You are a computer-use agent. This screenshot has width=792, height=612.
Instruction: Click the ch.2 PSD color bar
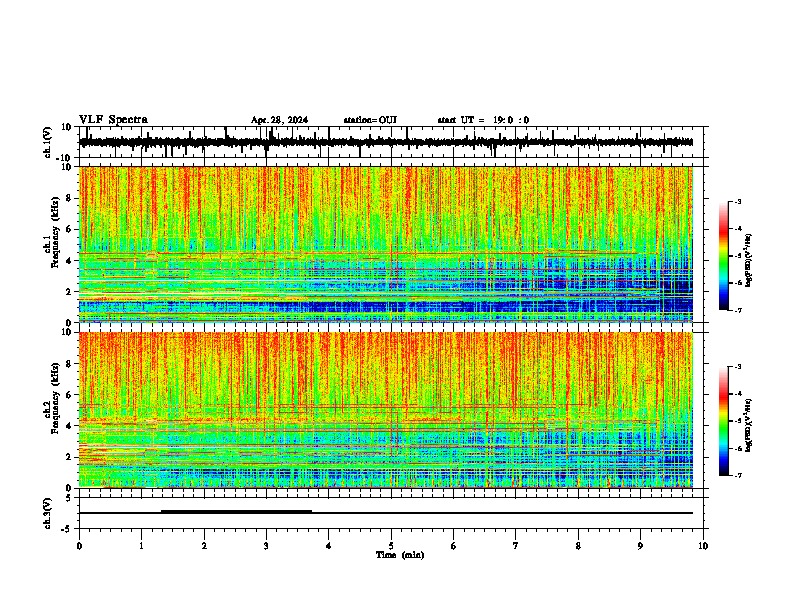coord(724,421)
